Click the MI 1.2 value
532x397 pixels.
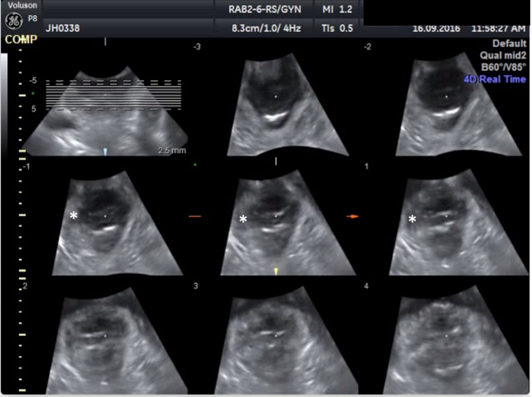coord(337,9)
